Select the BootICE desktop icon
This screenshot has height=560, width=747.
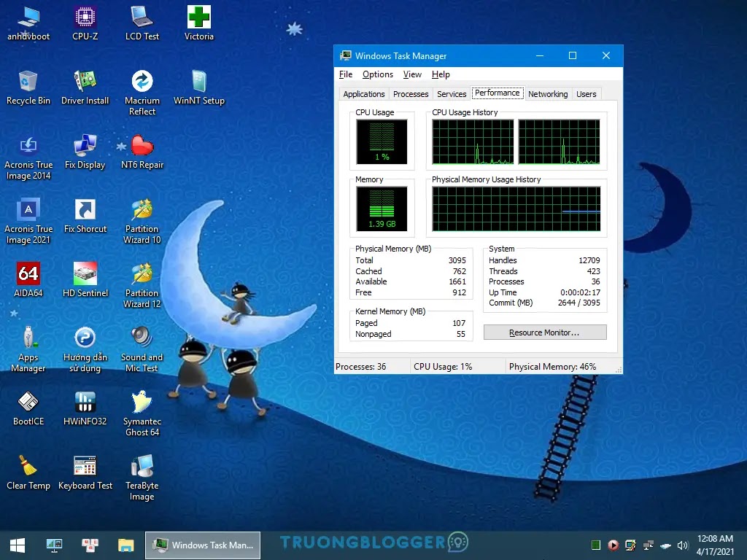click(x=28, y=409)
